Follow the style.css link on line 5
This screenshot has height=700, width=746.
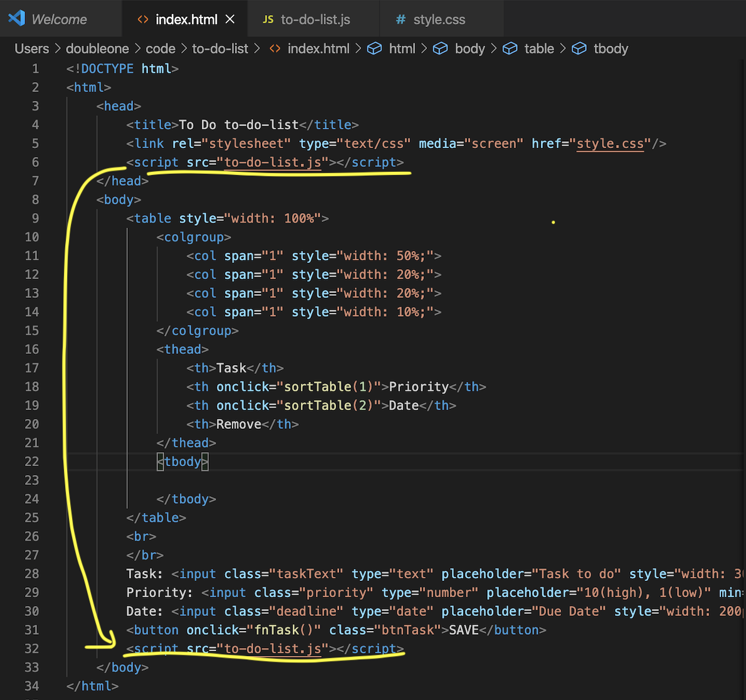pyautogui.click(x=610, y=144)
